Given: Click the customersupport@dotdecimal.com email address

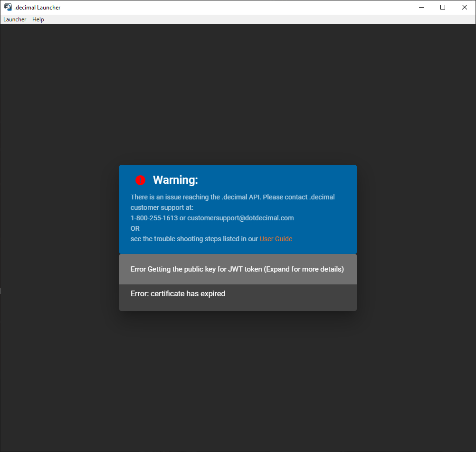Looking at the screenshot, I should [x=240, y=218].
